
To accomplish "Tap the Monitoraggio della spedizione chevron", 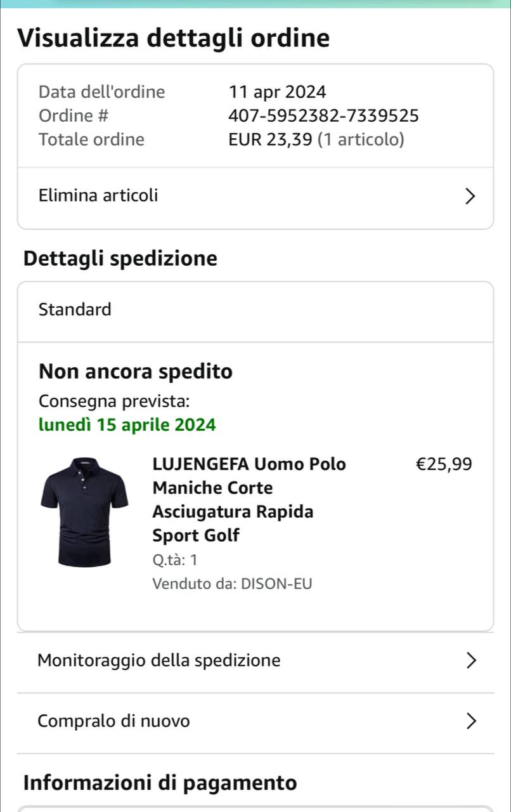I will point(470,661).
